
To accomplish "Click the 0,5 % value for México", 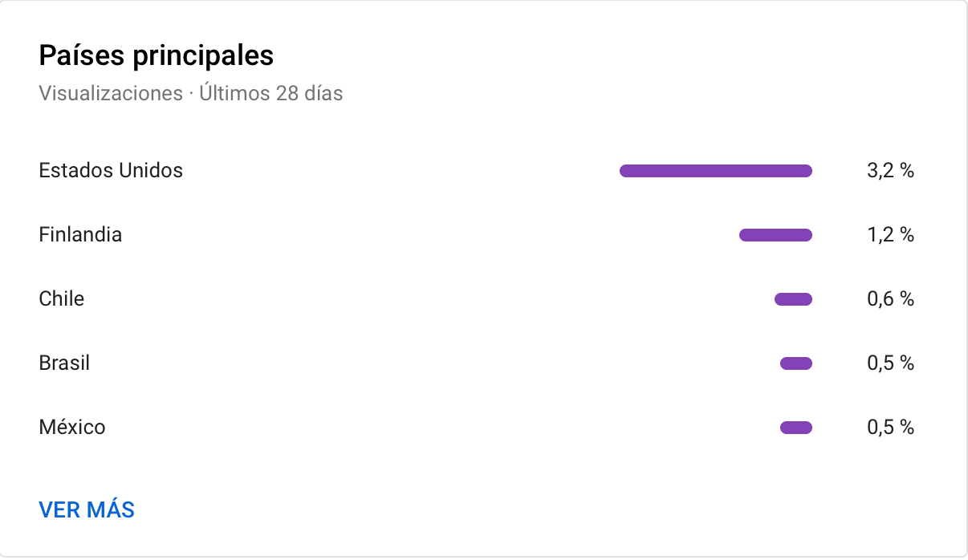I will pos(890,428).
